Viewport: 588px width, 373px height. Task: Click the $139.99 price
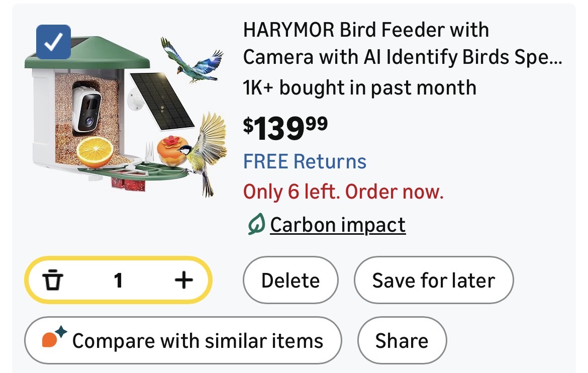285,128
